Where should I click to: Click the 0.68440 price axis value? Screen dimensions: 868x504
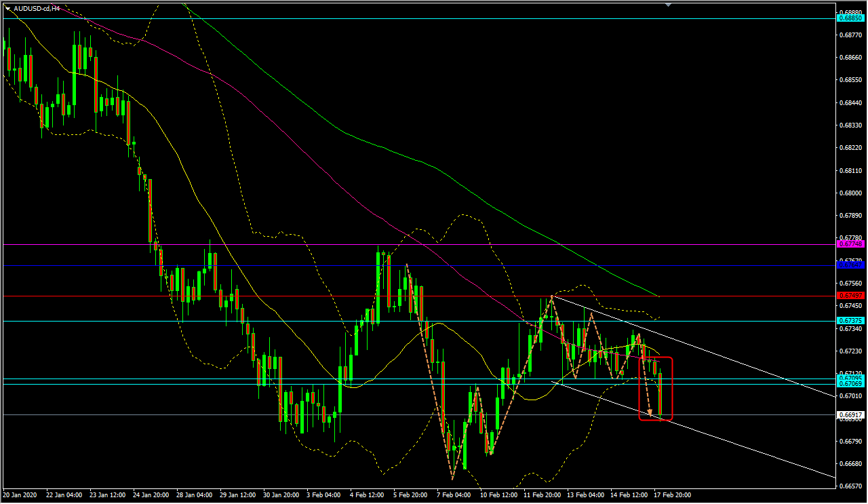point(850,103)
